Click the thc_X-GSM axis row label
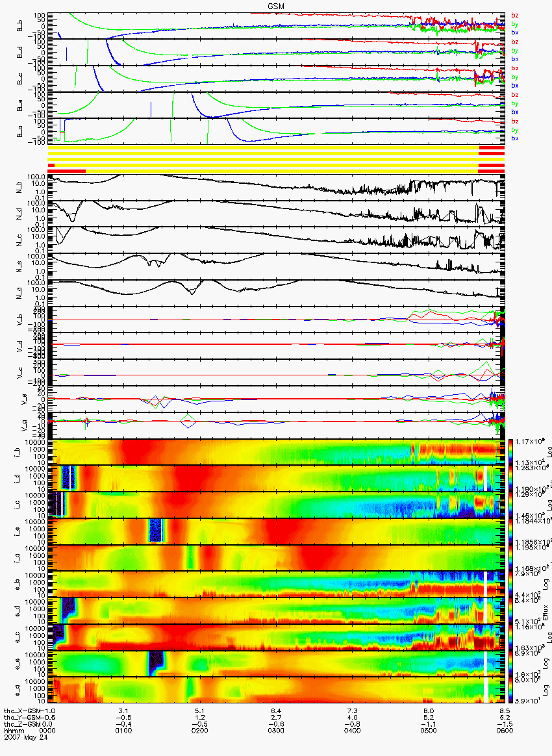 pos(22,711)
